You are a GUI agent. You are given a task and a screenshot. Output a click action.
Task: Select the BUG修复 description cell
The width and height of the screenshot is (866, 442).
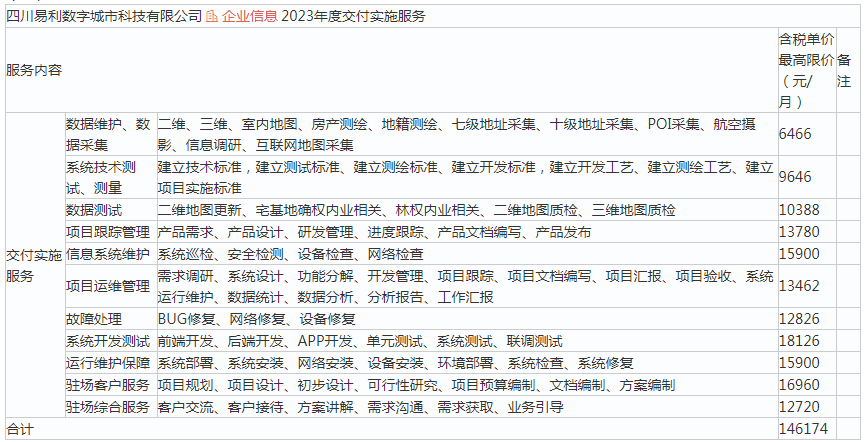pos(256,319)
